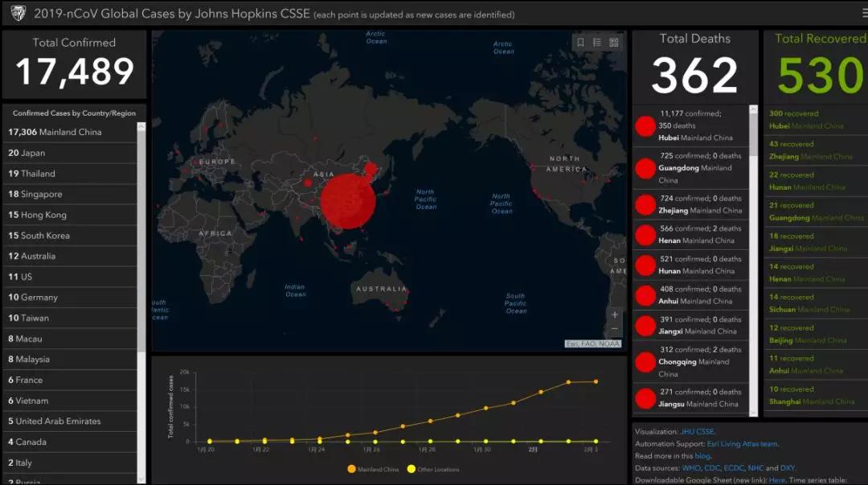Click the last orange chart data point

point(596,381)
